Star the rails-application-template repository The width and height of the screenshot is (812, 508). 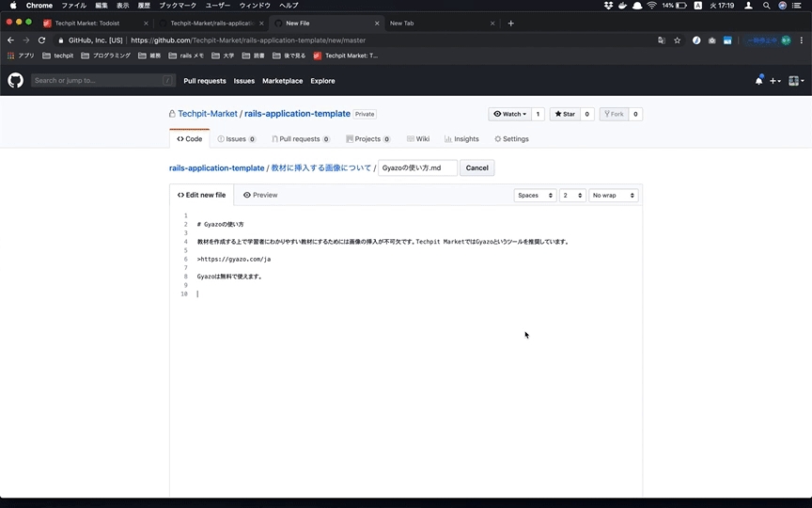565,114
